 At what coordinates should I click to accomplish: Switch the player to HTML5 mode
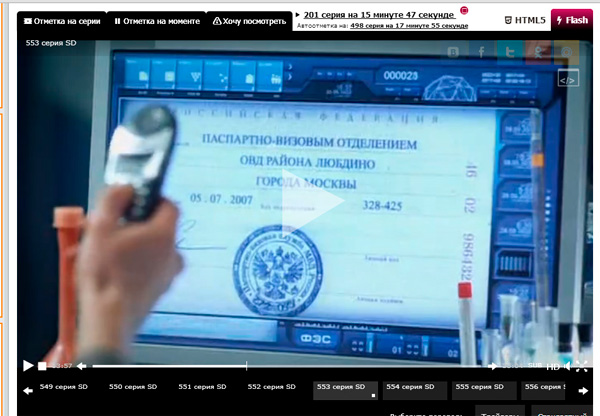tap(524, 20)
